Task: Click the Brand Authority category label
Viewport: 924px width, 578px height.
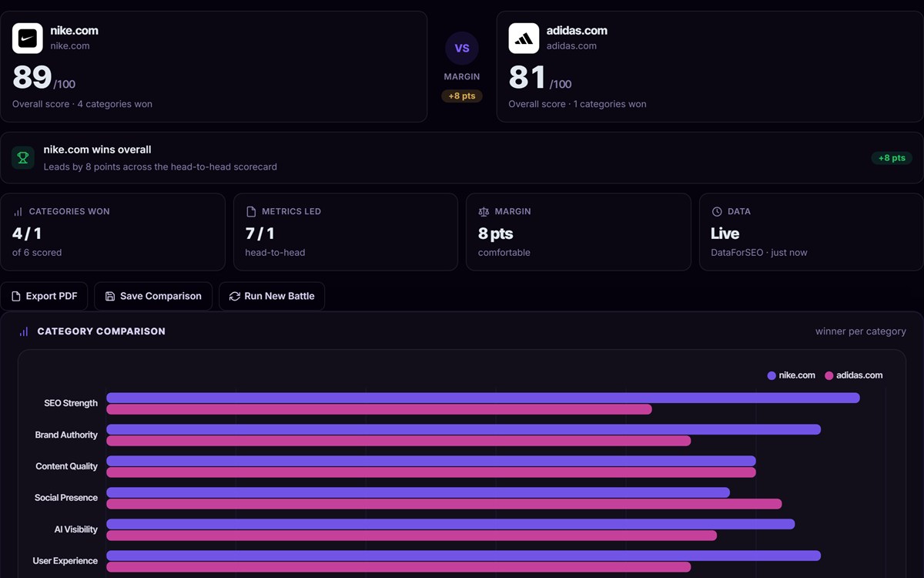Action: [66, 435]
